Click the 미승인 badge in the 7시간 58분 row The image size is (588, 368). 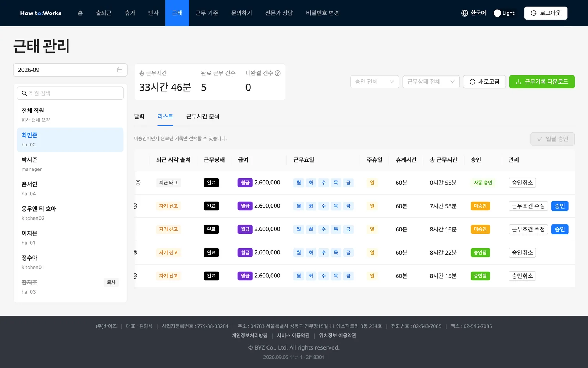(480, 206)
